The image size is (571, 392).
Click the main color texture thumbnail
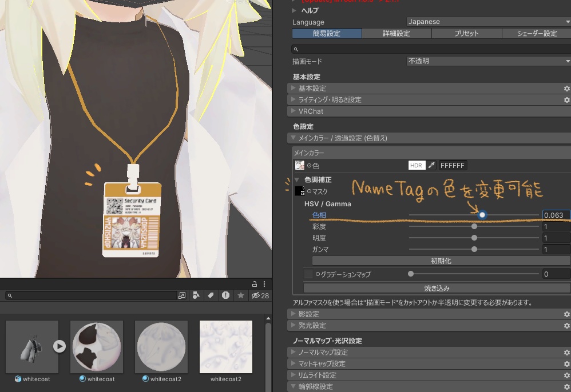tap(300, 166)
